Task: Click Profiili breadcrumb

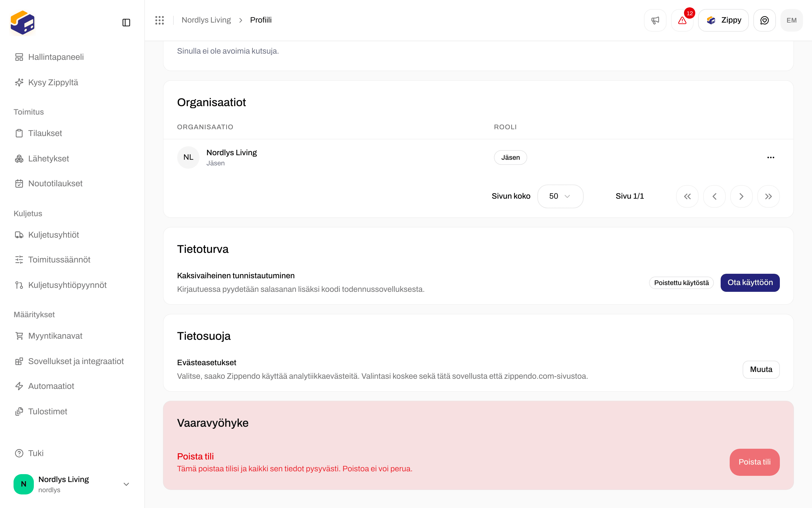Action: (261, 20)
